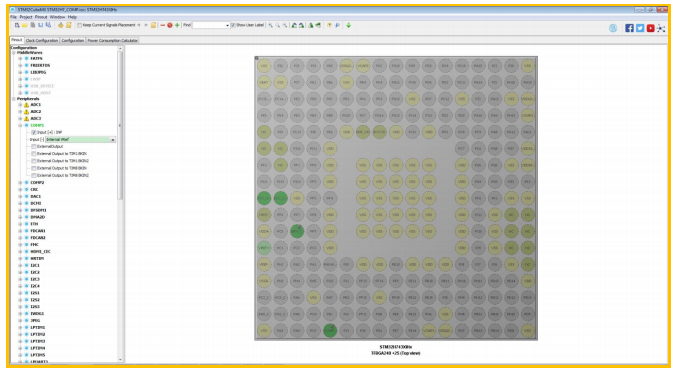
Task: Check the ExternalOutput option under COMP1
Action: (x=34, y=147)
